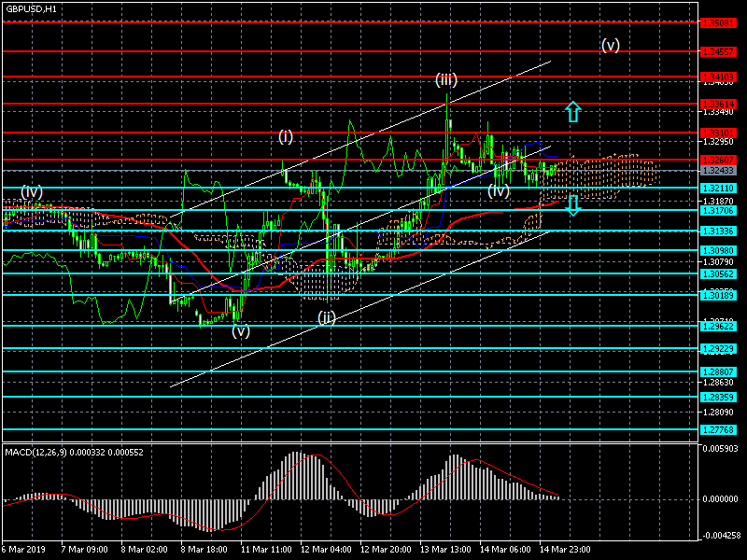Click the 14 Mar 06:00 time label
747x560 pixels.
[505, 550]
